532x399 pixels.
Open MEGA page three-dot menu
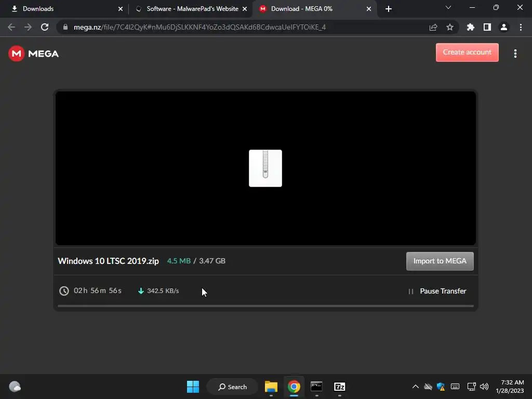pos(515,54)
